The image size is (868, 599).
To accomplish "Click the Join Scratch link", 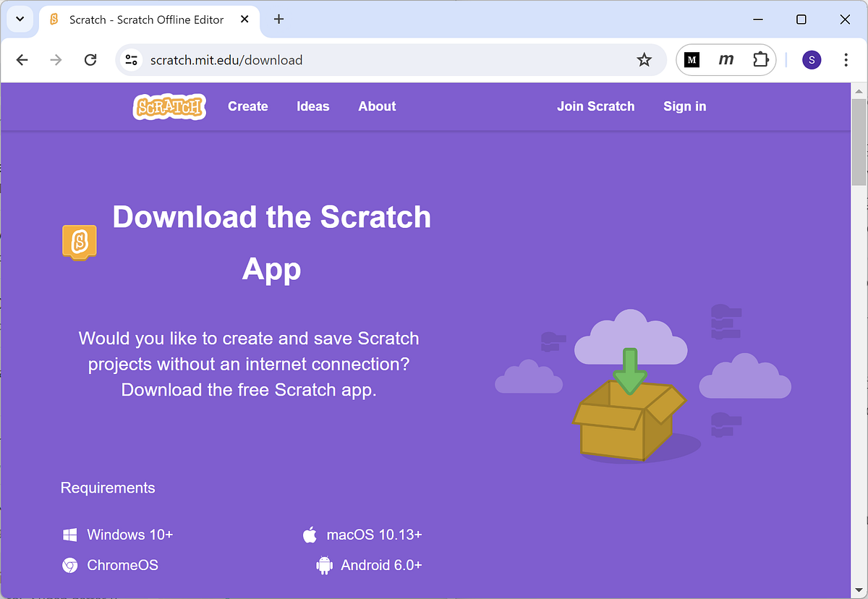I will click(595, 106).
